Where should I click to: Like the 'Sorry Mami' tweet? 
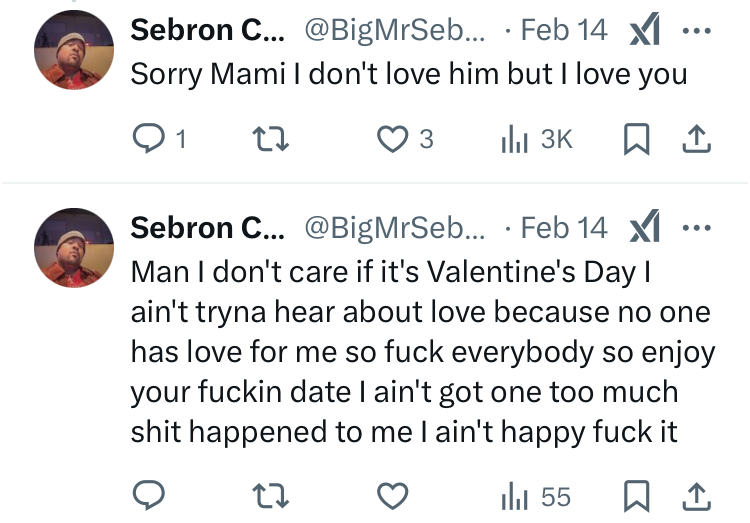[x=393, y=140]
